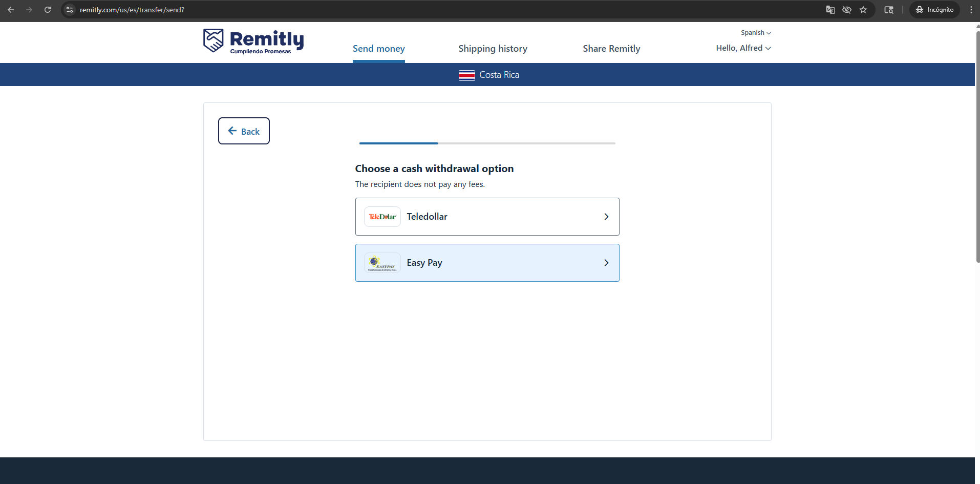Click the browser reload icon

point(48,10)
